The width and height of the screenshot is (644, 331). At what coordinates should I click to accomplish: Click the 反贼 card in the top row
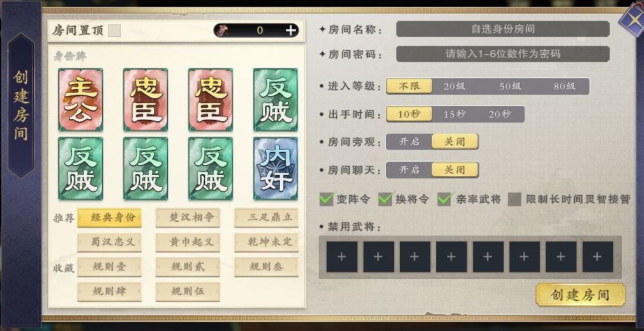click(276, 100)
